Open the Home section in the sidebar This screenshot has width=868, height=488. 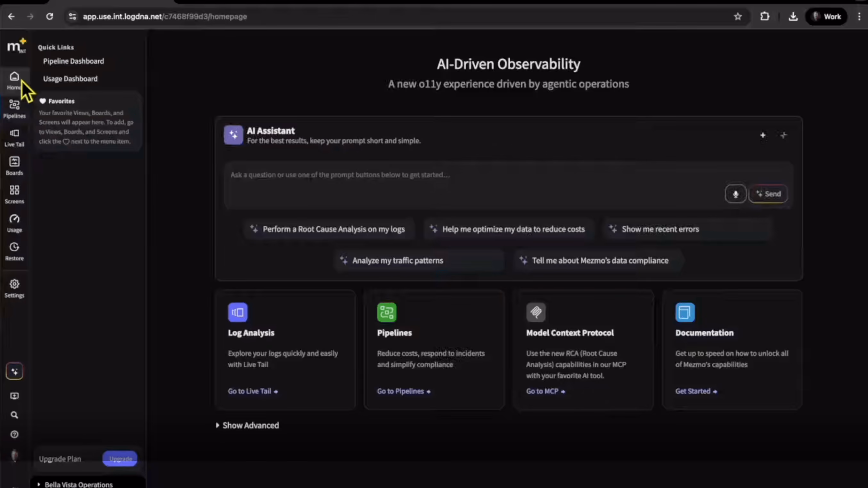(14, 81)
